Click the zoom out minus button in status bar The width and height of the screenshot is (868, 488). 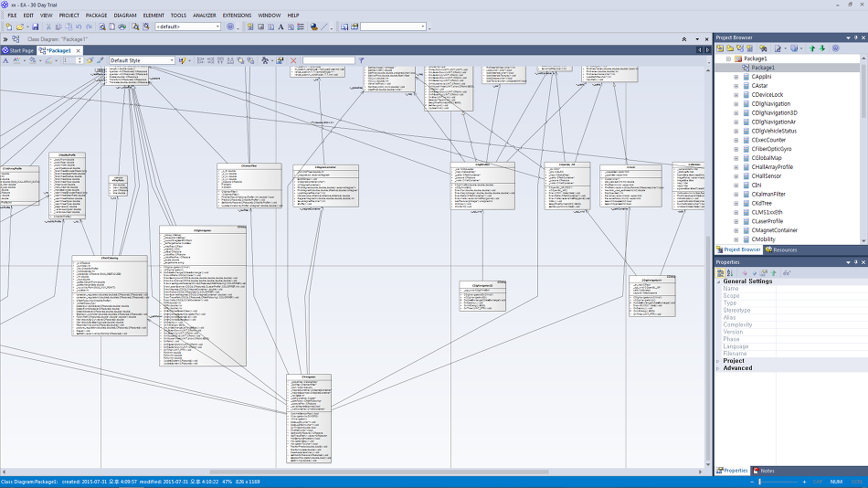[x=752, y=482]
